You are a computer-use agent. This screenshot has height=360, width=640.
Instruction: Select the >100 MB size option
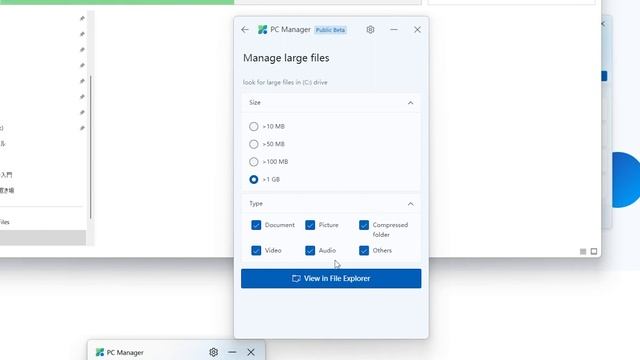[x=253, y=162]
